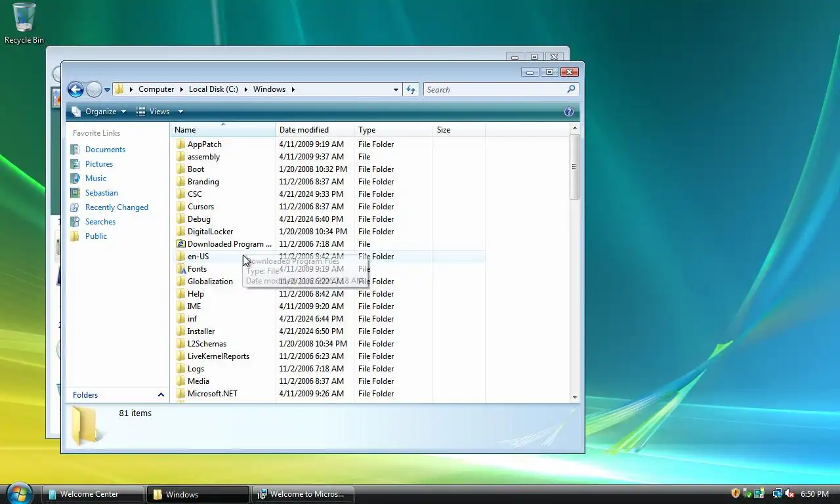This screenshot has width=840, height=504.
Task: Select the Globalization folder icon
Action: tap(181, 282)
